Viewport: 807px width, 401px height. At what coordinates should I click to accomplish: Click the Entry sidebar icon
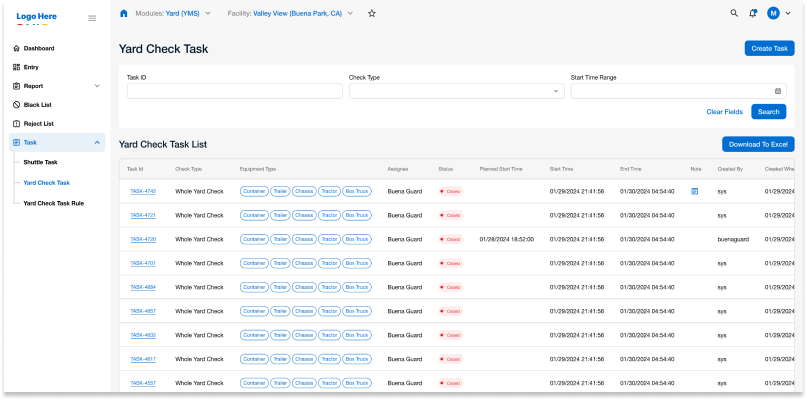pos(16,67)
